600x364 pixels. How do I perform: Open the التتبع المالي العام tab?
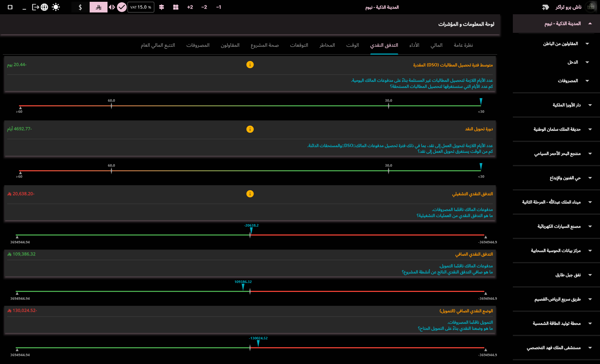pos(158,45)
